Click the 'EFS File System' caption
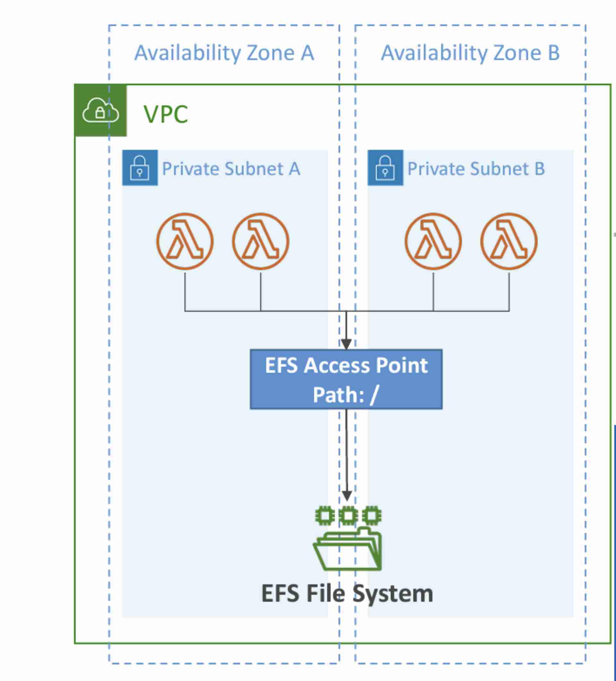 click(x=347, y=595)
